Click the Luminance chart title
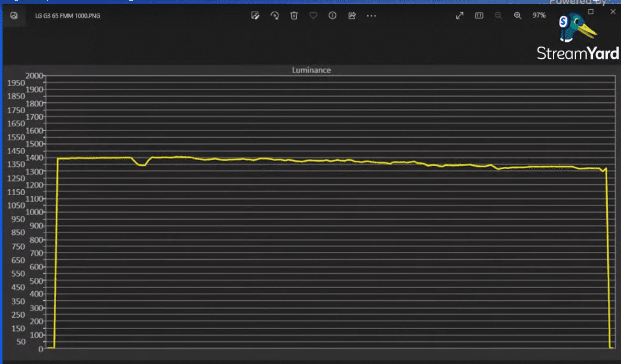 (x=311, y=70)
